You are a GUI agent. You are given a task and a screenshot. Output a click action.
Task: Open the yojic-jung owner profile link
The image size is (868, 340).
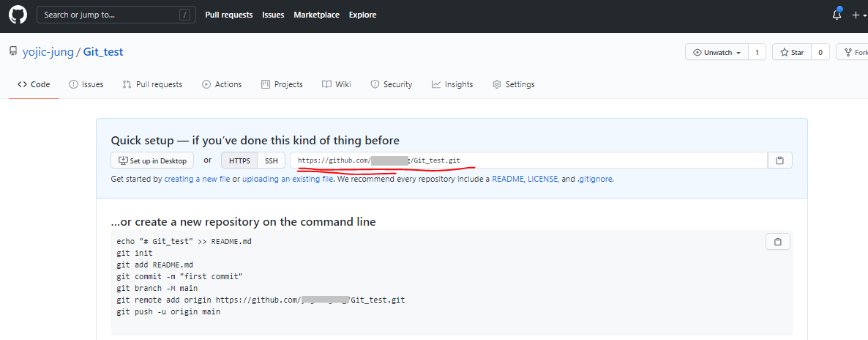point(48,52)
